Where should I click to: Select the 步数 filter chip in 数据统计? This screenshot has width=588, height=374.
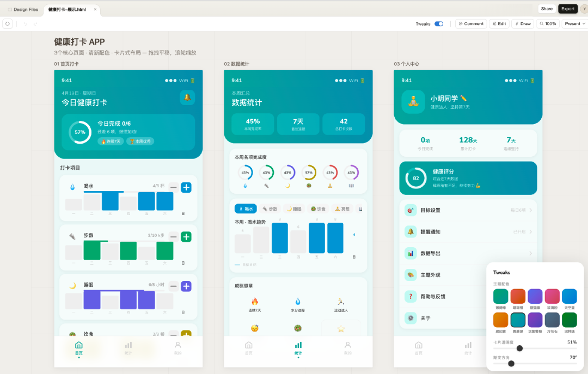(269, 209)
